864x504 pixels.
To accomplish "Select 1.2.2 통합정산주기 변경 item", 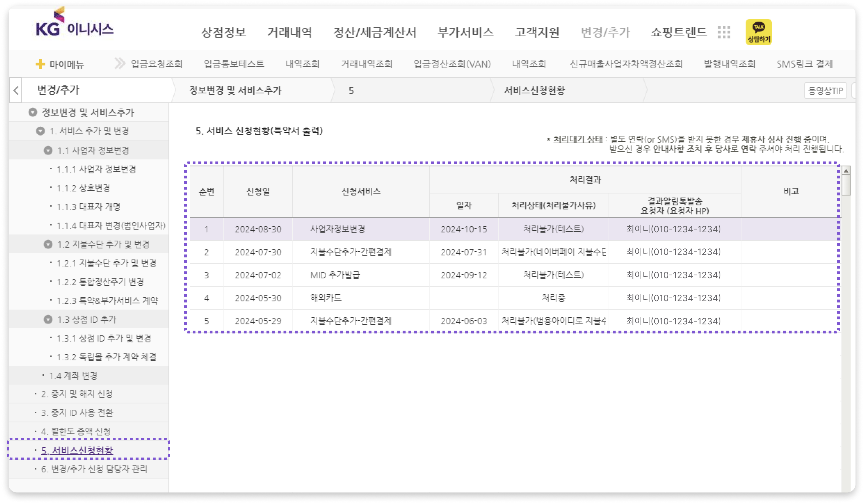I will [100, 282].
